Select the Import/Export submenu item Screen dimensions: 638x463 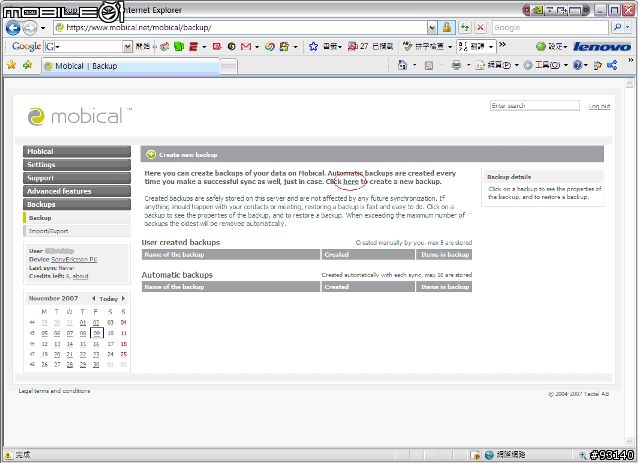point(77,231)
